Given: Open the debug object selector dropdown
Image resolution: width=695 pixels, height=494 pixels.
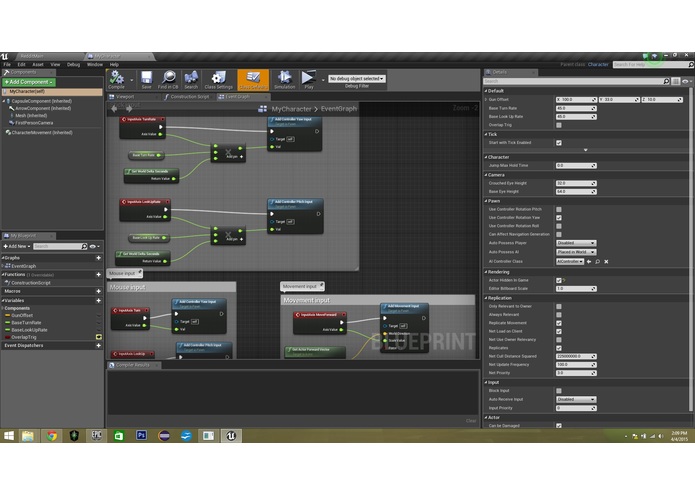Looking at the screenshot, I should [356, 78].
